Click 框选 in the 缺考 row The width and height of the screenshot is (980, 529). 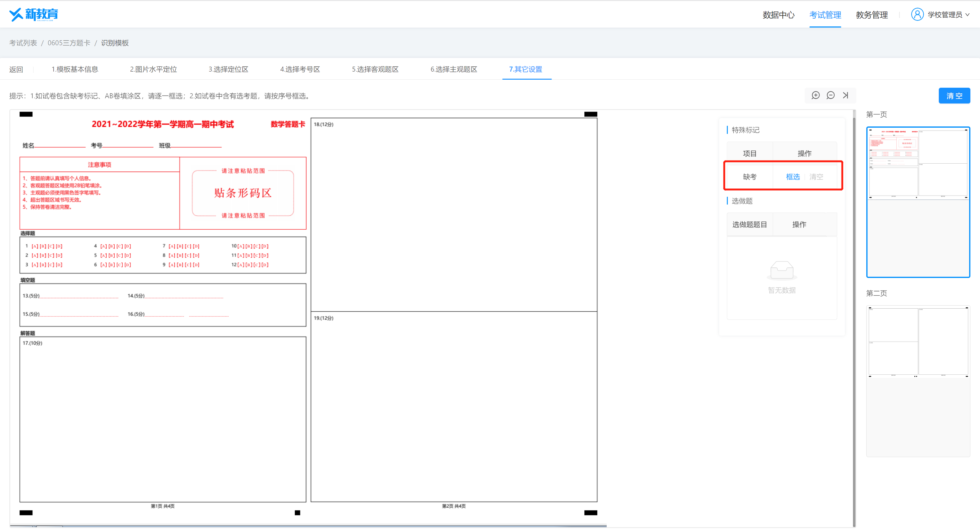[x=793, y=177]
